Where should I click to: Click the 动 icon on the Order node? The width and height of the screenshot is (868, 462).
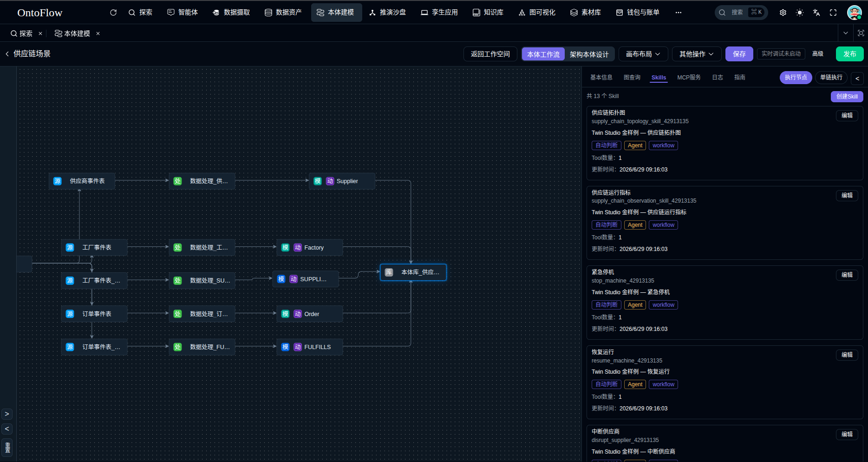pos(298,314)
